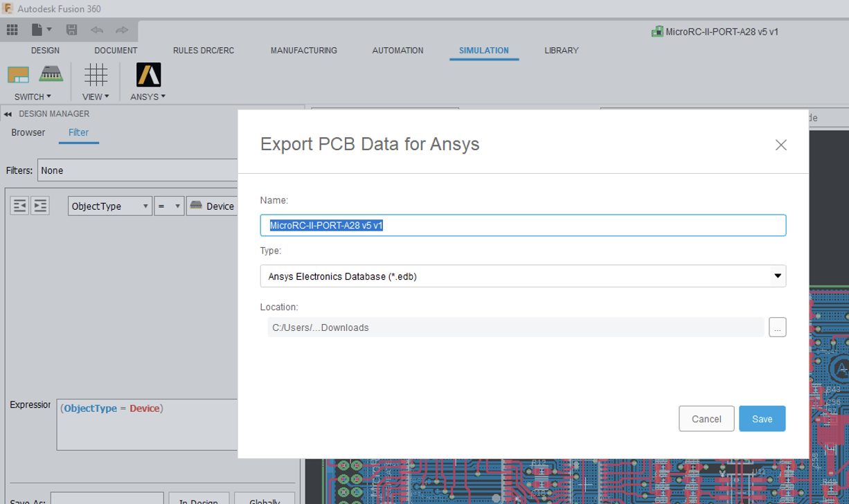Viewport: 849px width, 504px height.
Task: Click the Globally button
Action: 265,500
